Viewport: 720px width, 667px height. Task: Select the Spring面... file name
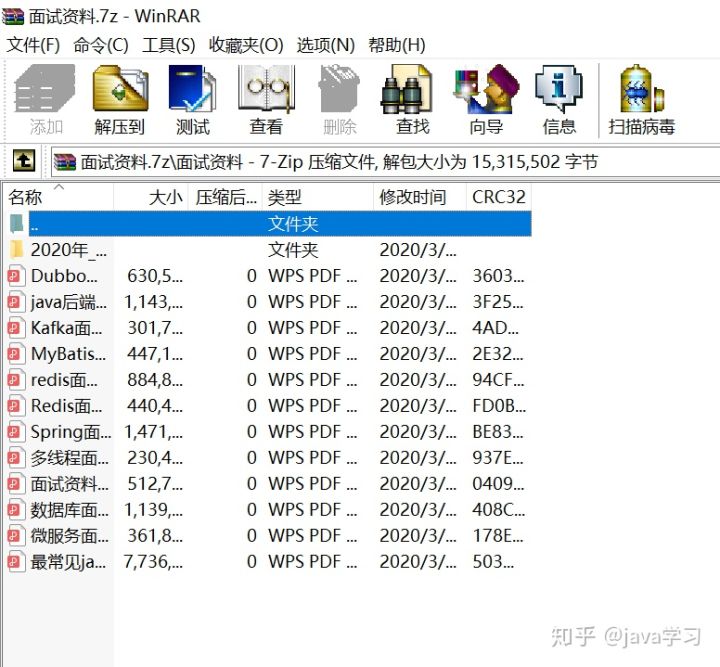click(71, 432)
